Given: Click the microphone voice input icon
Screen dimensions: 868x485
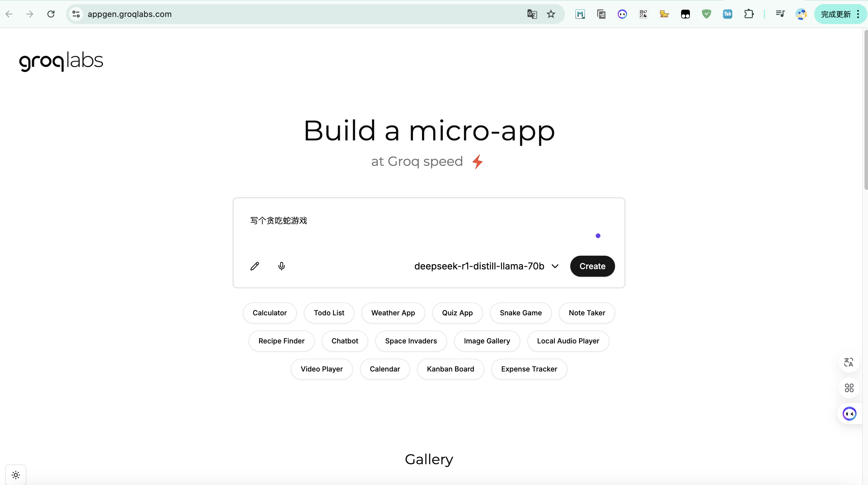Looking at the screenshot, I should click(x=281, y=266).
